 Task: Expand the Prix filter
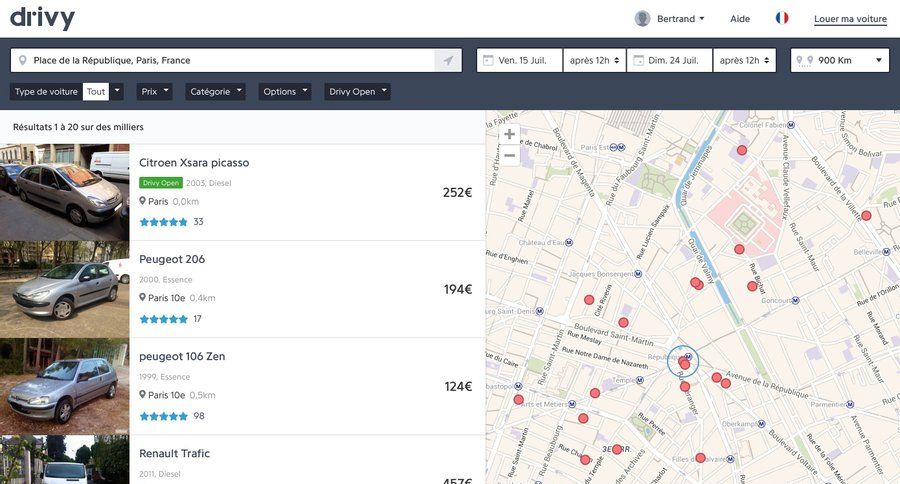coord(154,91)
